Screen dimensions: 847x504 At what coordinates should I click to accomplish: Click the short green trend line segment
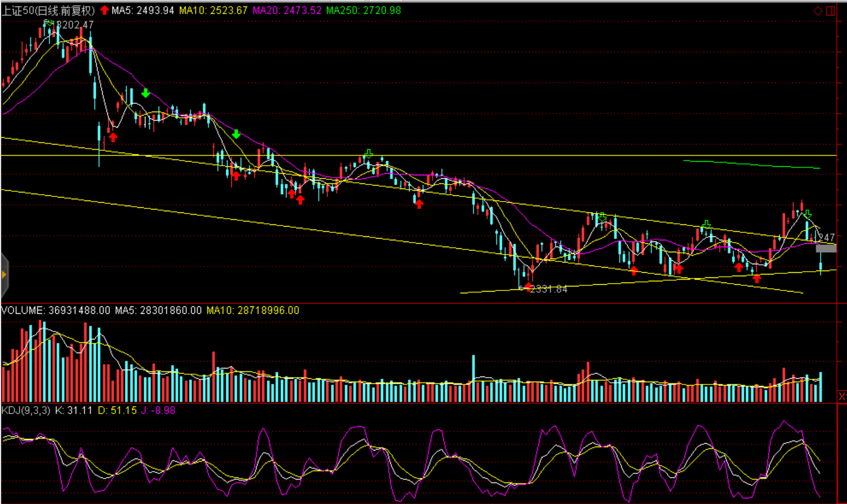(x=751, y=165)
